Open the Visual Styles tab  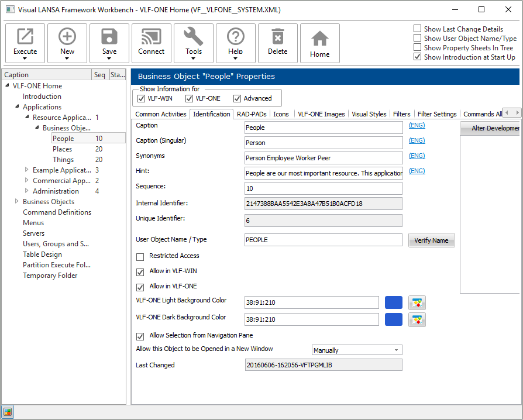[x=369, y=114]
